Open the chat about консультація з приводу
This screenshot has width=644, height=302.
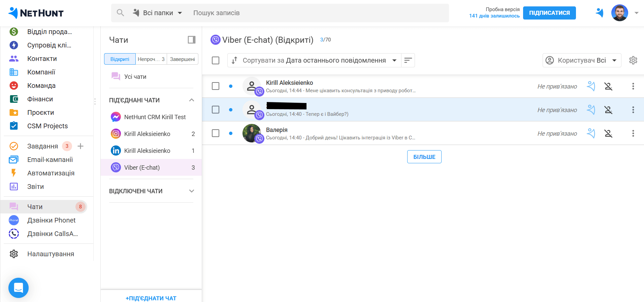(423, 86)
